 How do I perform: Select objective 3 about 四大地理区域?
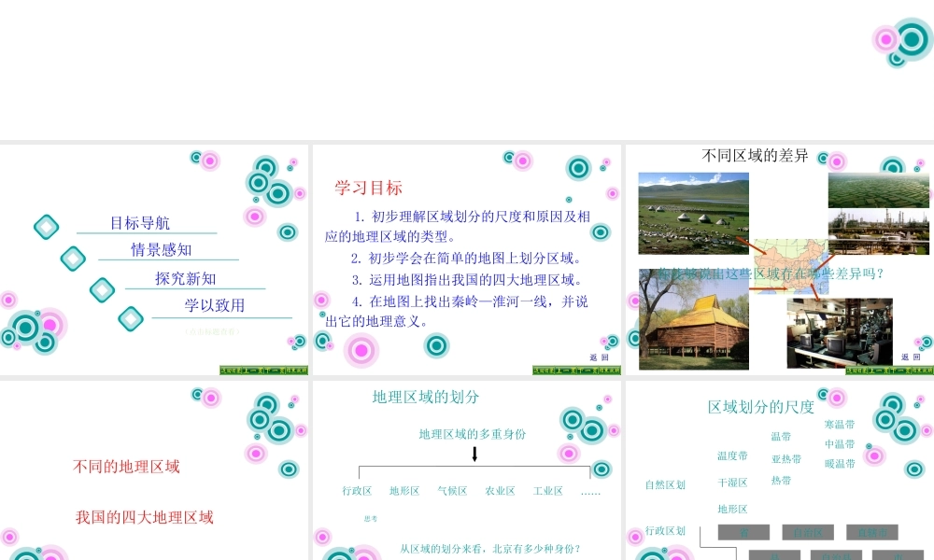tap(467, 280)
